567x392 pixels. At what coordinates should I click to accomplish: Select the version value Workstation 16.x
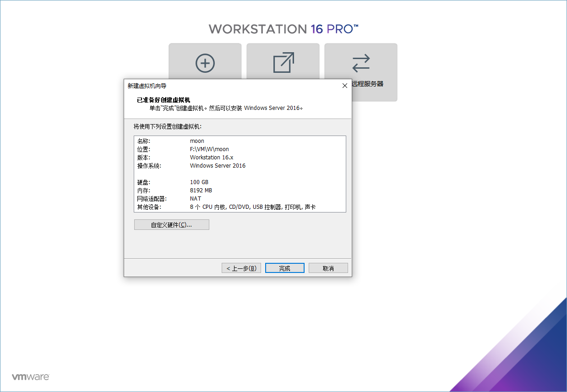212,158
